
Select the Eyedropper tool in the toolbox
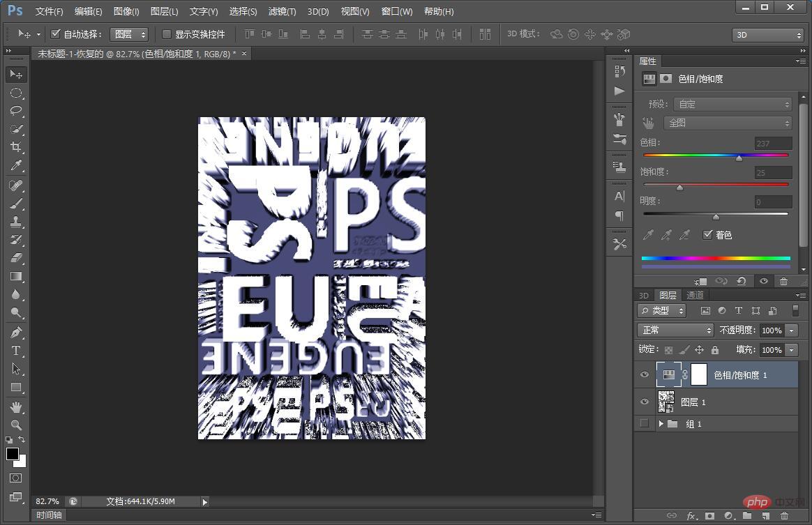coord(16,165)
